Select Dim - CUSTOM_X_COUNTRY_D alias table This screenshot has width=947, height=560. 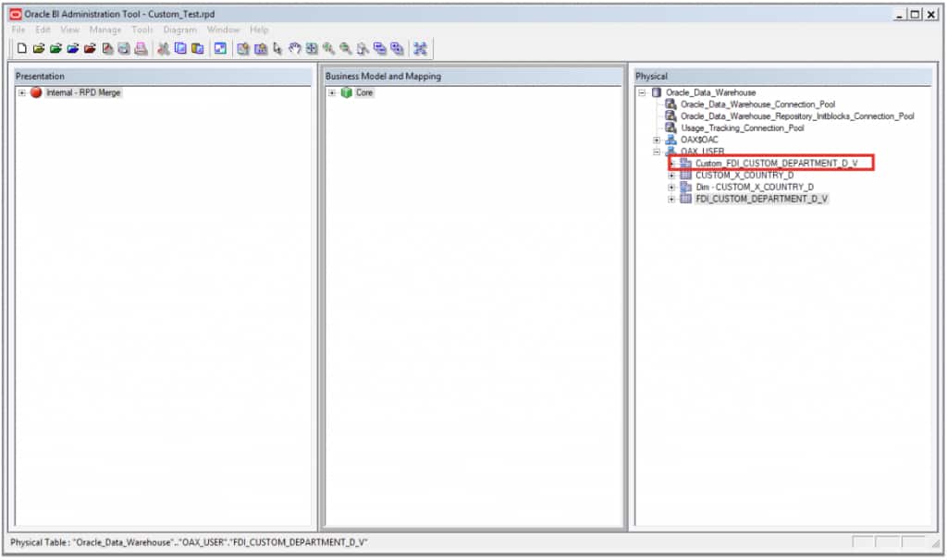coord(755,187)
